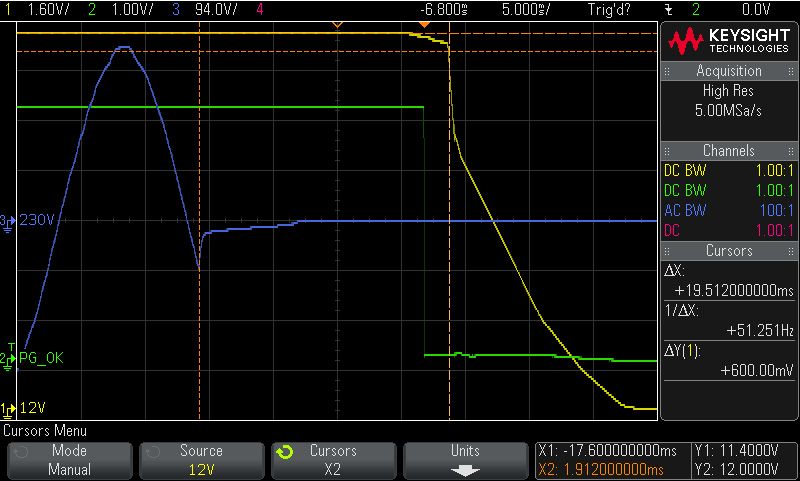800x481 pixels.
Task: Click the green rotary knob icon on Cursors softkey
Action: 285,452
